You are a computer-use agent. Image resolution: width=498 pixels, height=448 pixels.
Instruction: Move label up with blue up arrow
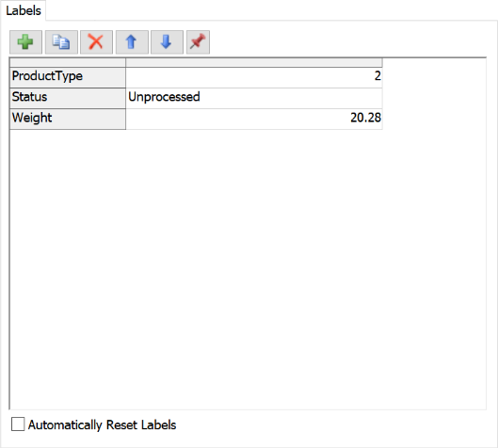[x=132, y=42]
